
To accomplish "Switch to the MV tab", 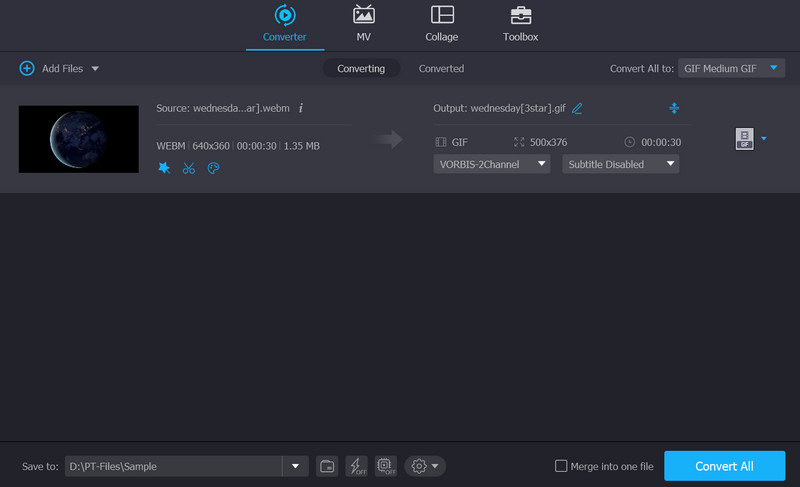I will click(x=364, y=24).
